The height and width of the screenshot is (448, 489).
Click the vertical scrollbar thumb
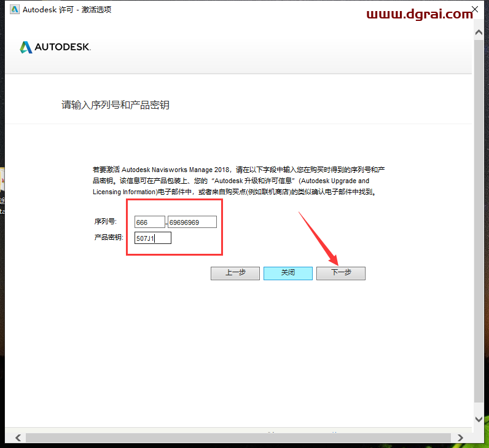(479, 221)
